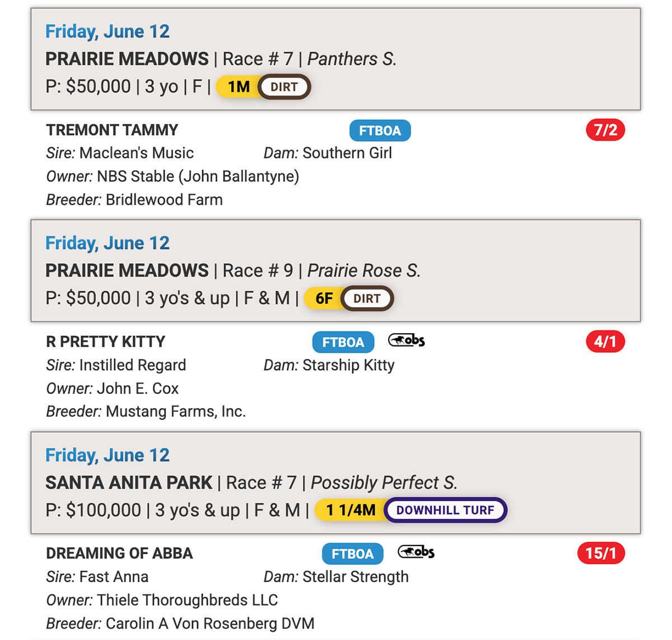The height and width of the screenshot is (640, 672).
Task: Click the FTBOA badge for Dreaming of Abba
Action: (353, 554)
